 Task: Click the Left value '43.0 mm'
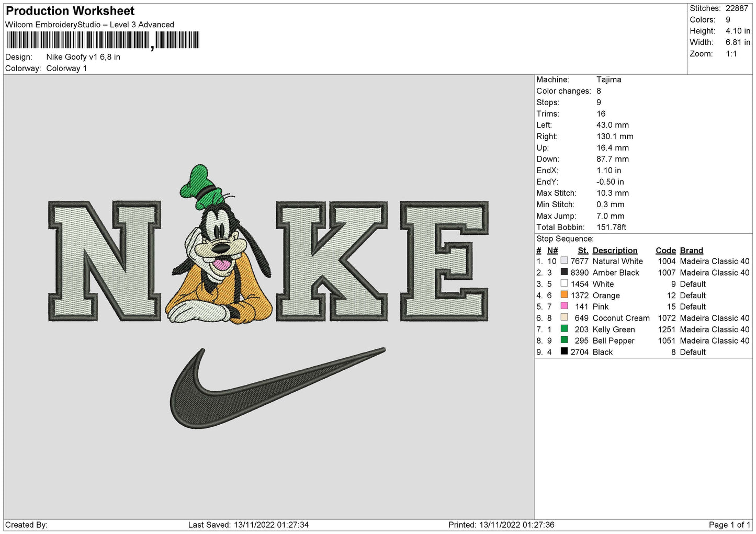point(613,125)
